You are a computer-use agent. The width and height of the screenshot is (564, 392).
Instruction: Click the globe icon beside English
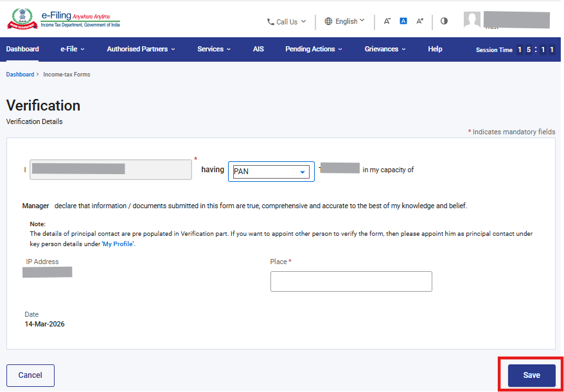pos(328,21)
